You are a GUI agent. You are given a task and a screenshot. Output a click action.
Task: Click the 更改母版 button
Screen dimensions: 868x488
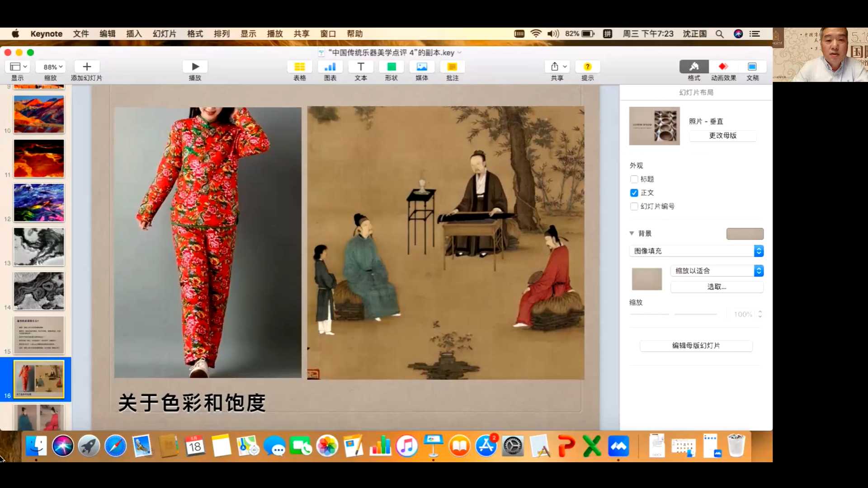(722, 136)
